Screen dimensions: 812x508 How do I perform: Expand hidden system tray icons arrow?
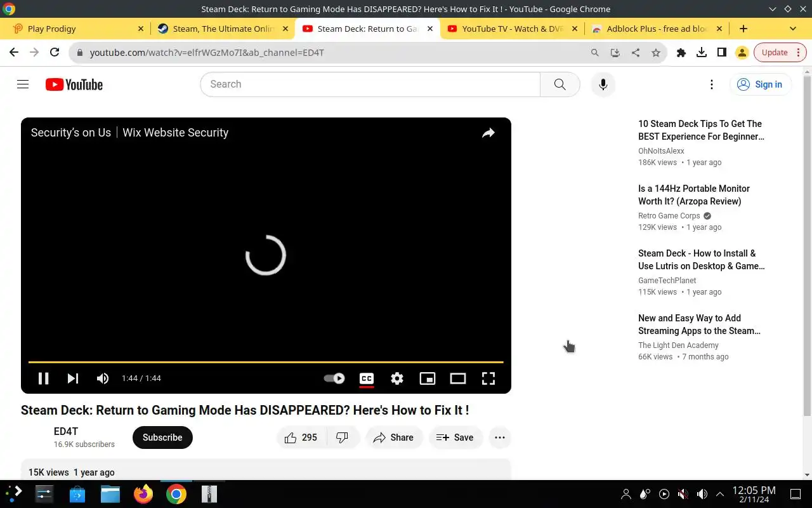pyautogui.click(x=720, y=494)
